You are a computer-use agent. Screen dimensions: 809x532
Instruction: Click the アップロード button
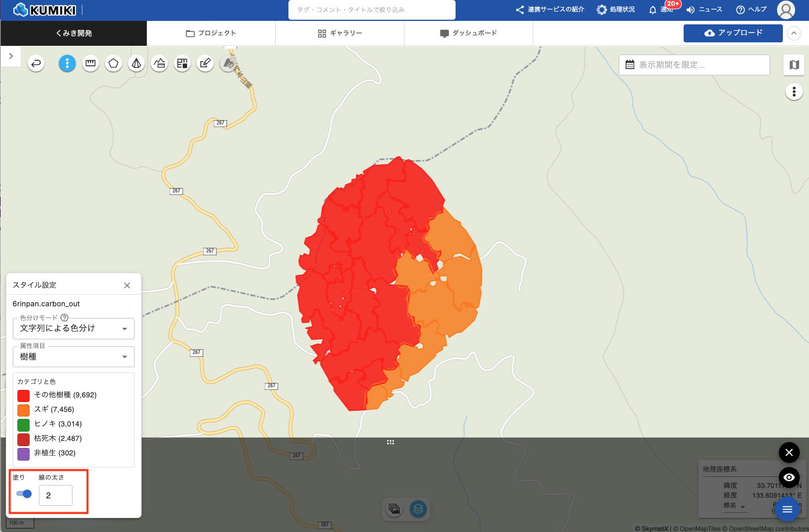[733, 33]
